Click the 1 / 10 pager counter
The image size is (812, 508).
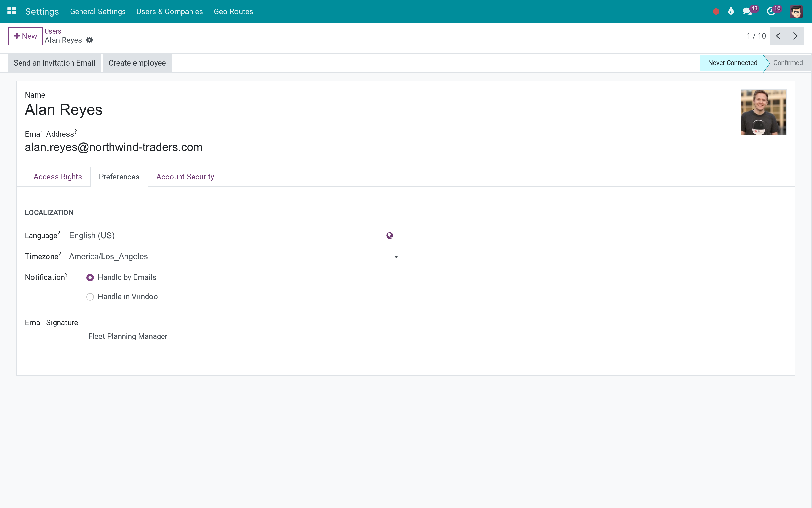tap(756, 36)
